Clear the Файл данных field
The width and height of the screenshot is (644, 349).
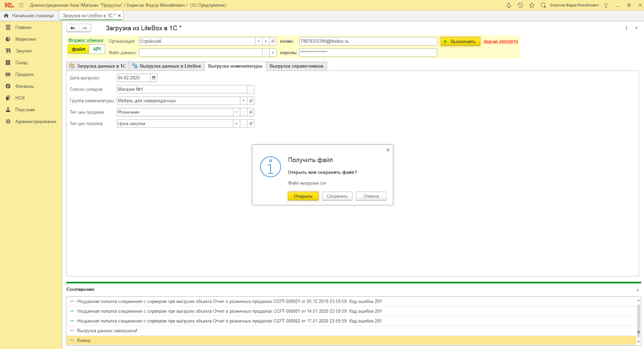coord(273,53)
